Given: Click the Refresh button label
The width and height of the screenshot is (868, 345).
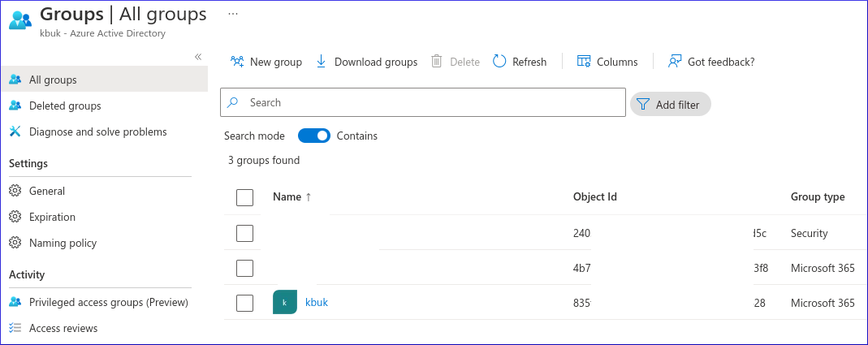Looking at the screenshot, I should [x=529, y=62].
